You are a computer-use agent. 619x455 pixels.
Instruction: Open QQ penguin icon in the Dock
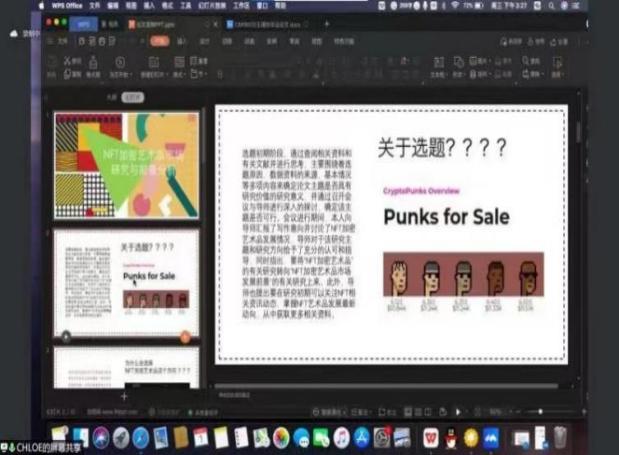[x=451, y=438]
